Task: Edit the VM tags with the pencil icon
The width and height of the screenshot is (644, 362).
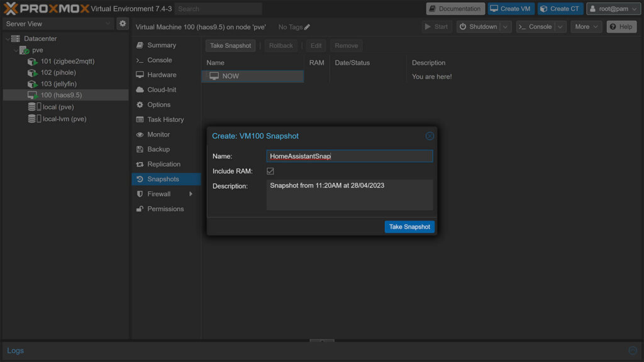Action: [x=308, y=27]
